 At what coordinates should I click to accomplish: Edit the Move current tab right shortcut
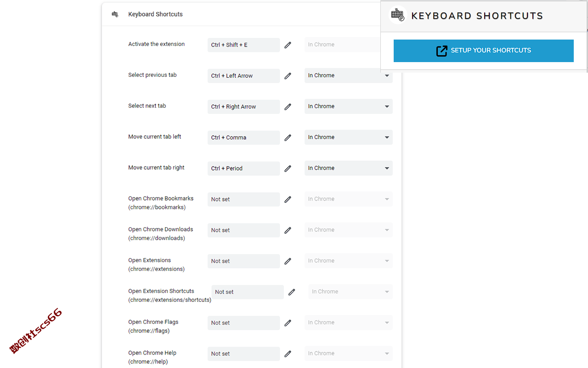coord(288,168)
